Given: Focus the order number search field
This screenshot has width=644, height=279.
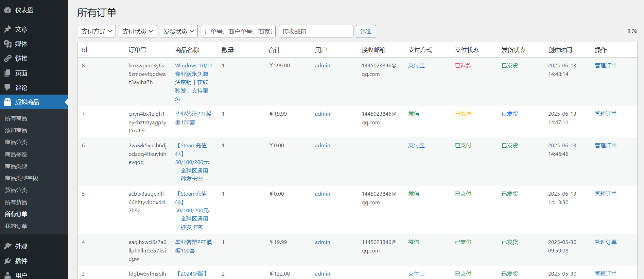Looking at the screenshot, I should tap(238, 31).
